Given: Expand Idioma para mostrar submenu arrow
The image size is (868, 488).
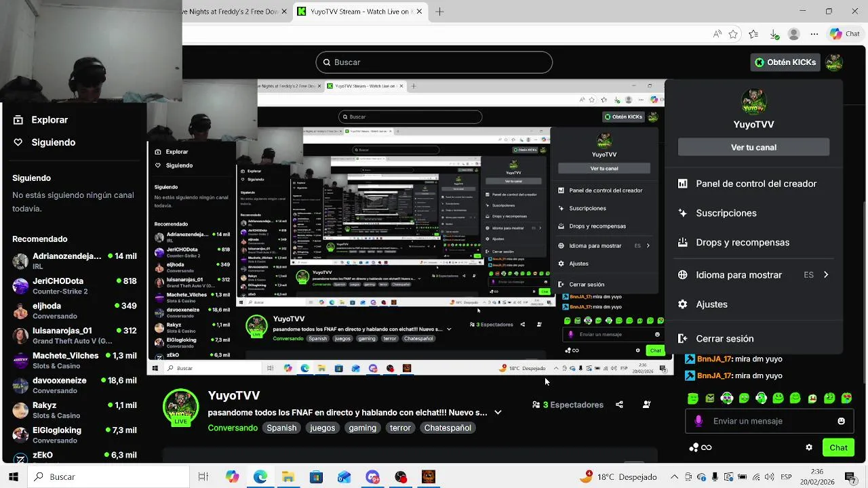Looking at the screenshot, I should click(825, 274).
